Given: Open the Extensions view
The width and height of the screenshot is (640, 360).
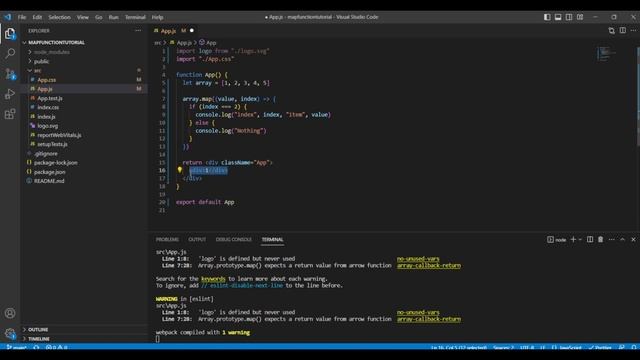Looking at the screenshot, I should coord(10,114).
